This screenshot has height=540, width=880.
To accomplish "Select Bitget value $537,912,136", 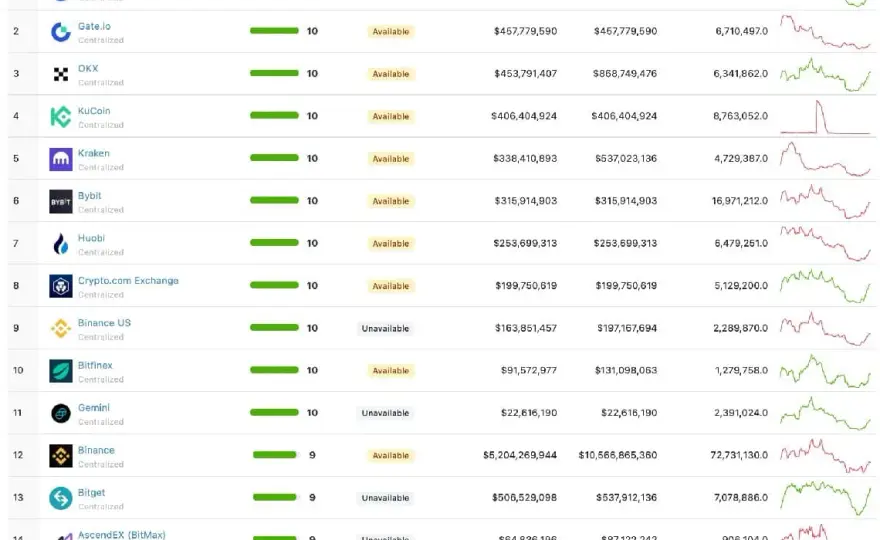I will [626, 497].
